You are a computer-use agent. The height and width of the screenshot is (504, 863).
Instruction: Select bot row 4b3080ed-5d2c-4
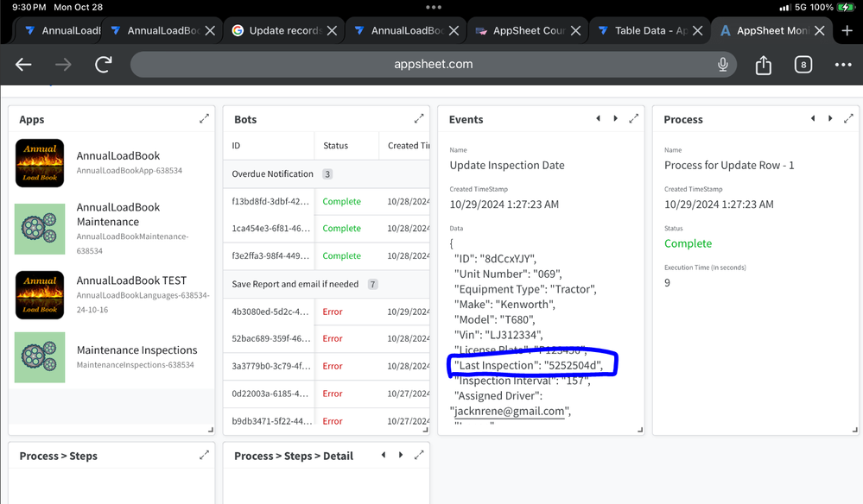pyautogui.click(x=327, y=312)
